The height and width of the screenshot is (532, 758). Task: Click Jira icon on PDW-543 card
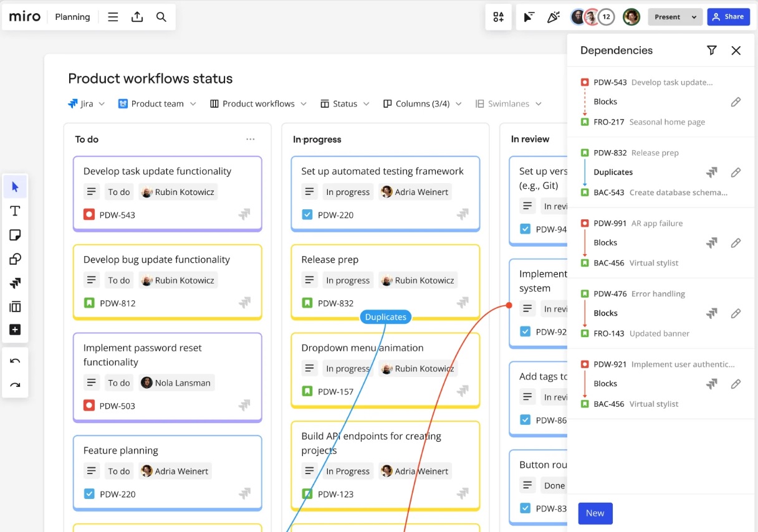[244, 215]
